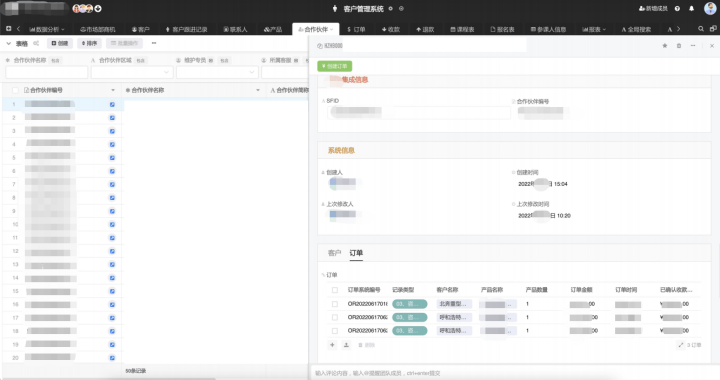Open row 1 record via blue icon
The width and height of the screenshot is (720, 380).
(112, 104)
